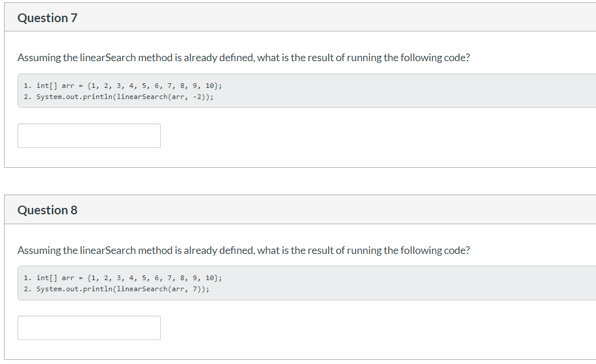Screen dimensions: 596x364
Task: Click the 7 argument in Question 8's println call
Action: coord(195,289)
